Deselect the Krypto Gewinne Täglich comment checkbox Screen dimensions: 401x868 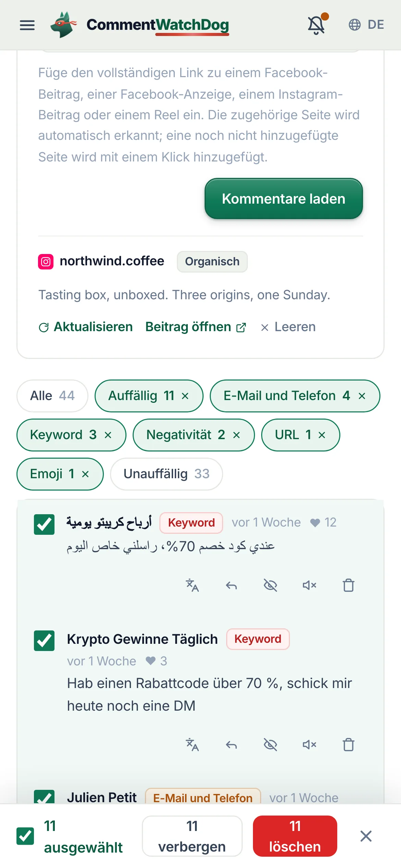point(44,640)
